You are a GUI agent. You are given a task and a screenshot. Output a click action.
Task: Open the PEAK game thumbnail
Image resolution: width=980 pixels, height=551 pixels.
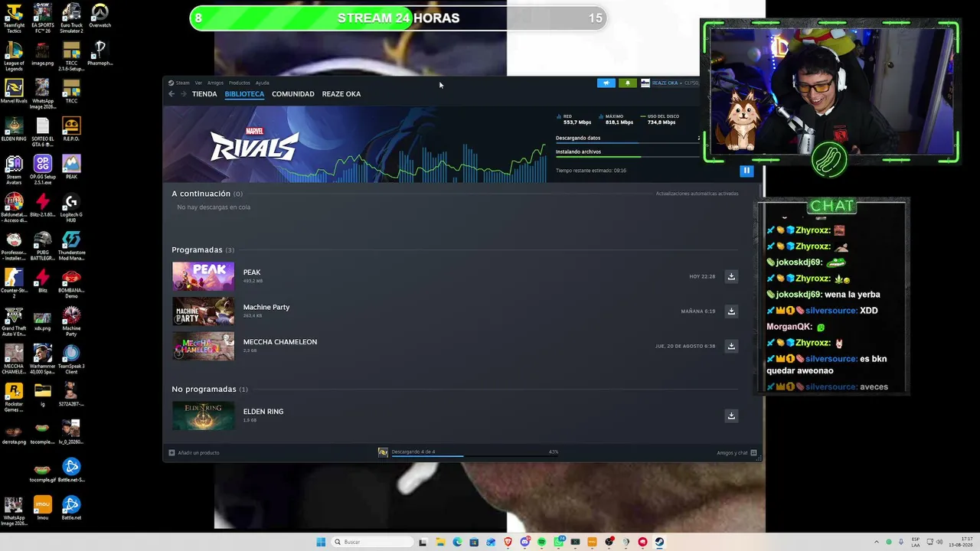point(203,276)
